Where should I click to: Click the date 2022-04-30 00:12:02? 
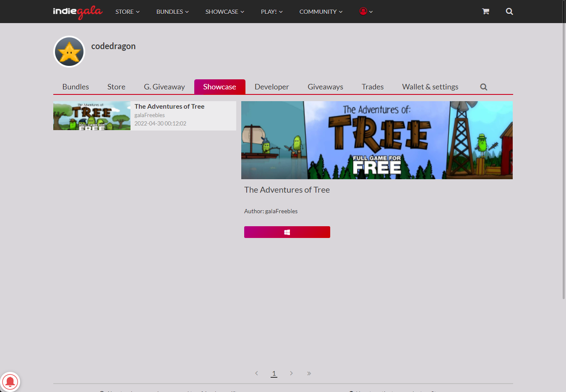pos(160,123)
